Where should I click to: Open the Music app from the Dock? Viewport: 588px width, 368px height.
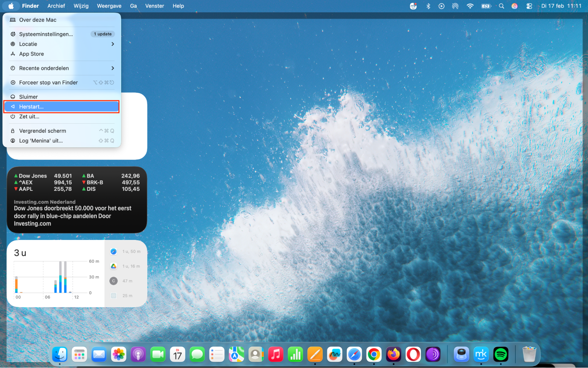tap(276, 354)
